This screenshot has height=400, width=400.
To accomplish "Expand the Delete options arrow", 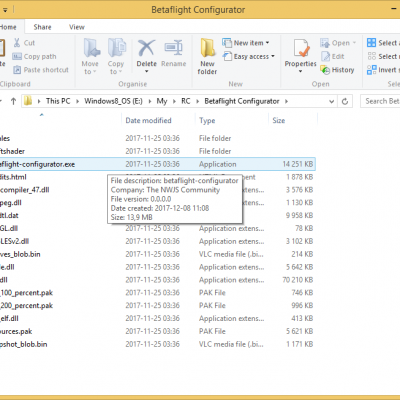I will (x=146, y=71).
